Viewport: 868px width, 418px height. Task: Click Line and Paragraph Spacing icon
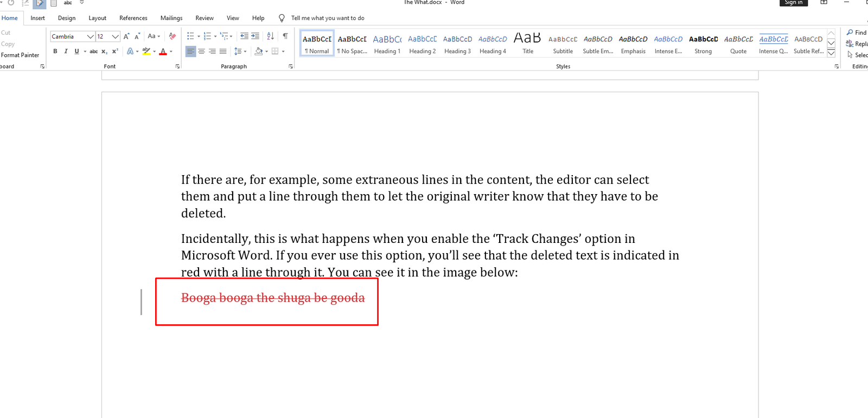click(238, 52)
